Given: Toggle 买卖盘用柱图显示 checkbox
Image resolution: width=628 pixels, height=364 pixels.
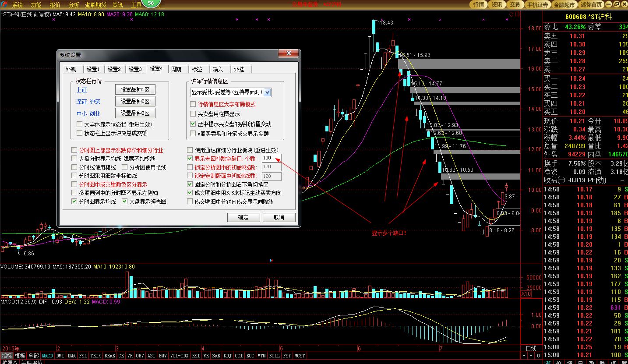Looking at the screenshot, I should click(193, 114).
